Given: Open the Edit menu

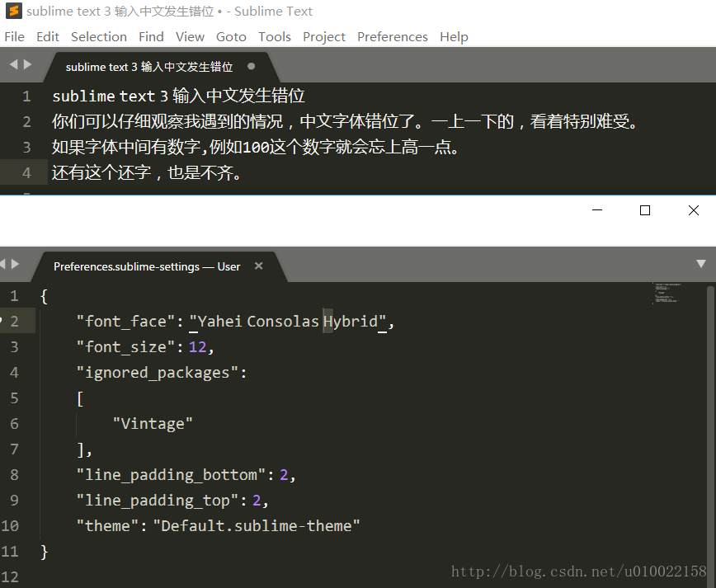Looking at the screenshot, I should click(x=48, y=36).
